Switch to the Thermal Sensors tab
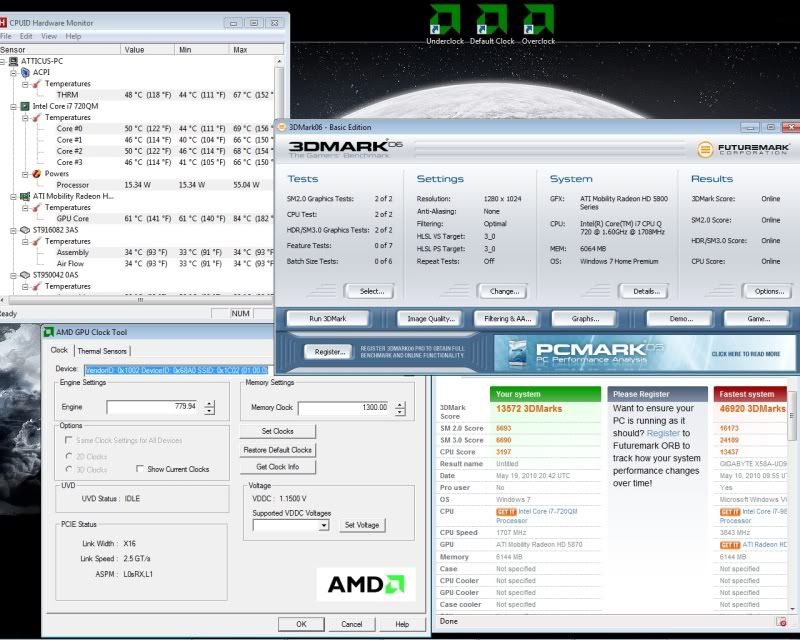Image resolution: width=800 pixels, height=640 pixels. (x=102, y=351)
